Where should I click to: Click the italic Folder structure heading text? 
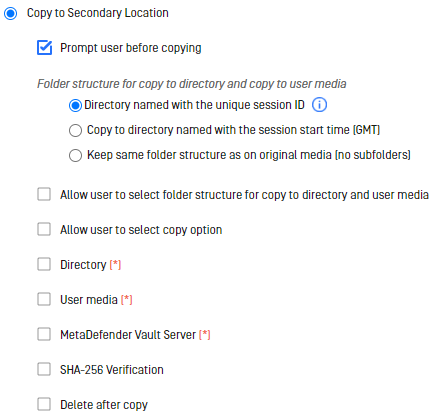(x=192, y=84)
